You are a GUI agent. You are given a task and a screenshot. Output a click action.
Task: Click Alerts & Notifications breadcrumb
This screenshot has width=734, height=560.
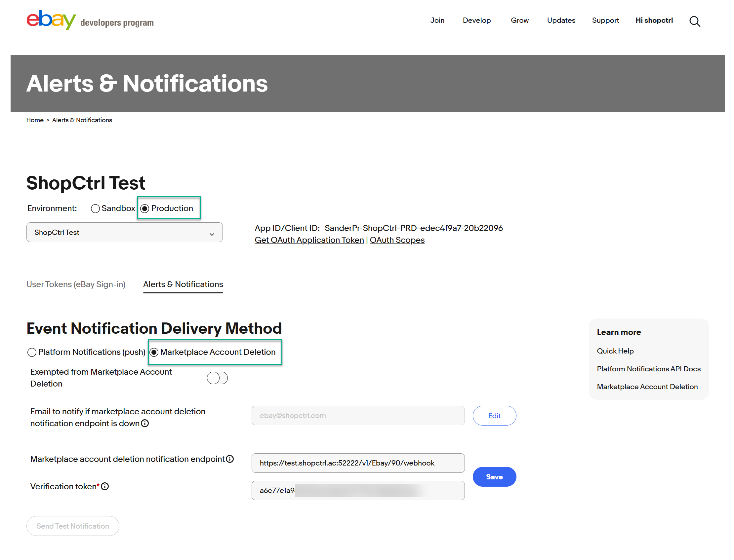(82, 120)
